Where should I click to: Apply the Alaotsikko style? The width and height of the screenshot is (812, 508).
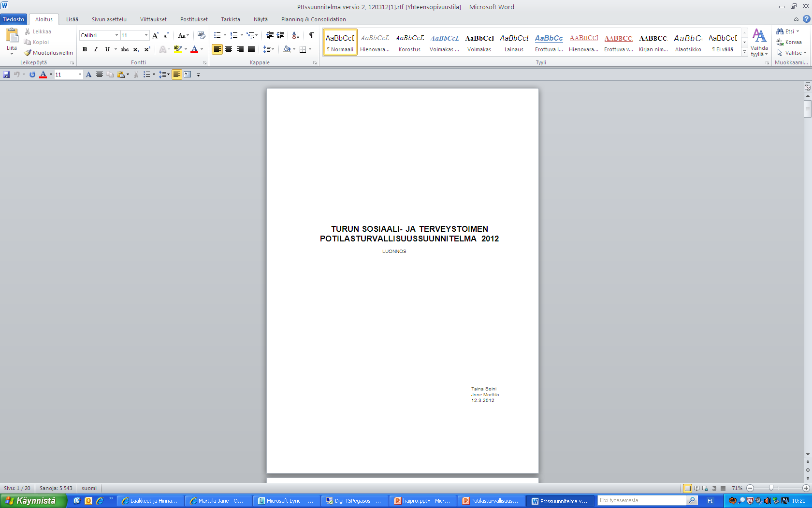688,42
